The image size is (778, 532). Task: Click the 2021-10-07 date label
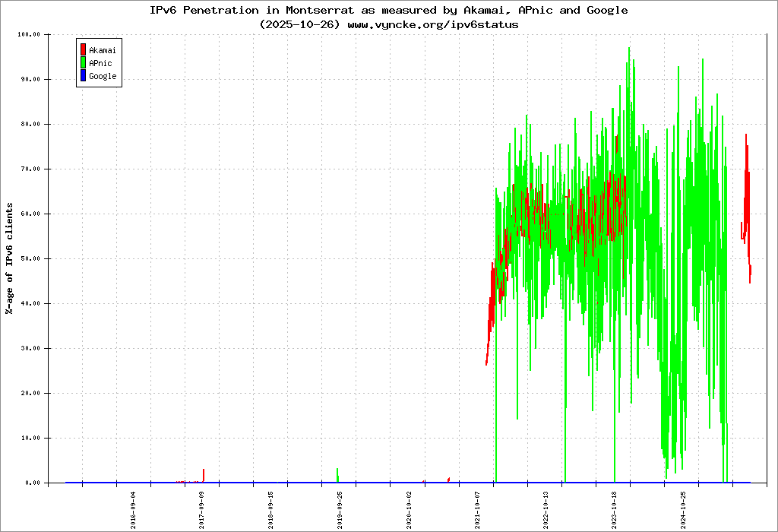pos(477,510)
